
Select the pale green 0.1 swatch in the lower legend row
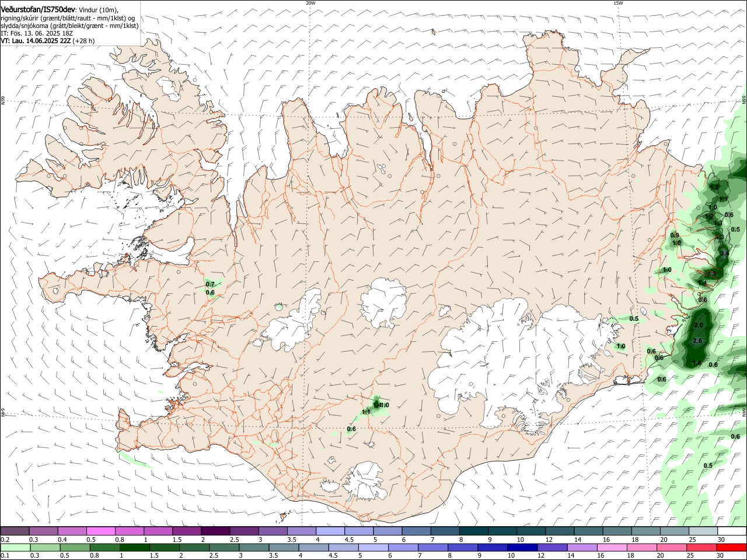pyautogui.click(x=15, y=548)
